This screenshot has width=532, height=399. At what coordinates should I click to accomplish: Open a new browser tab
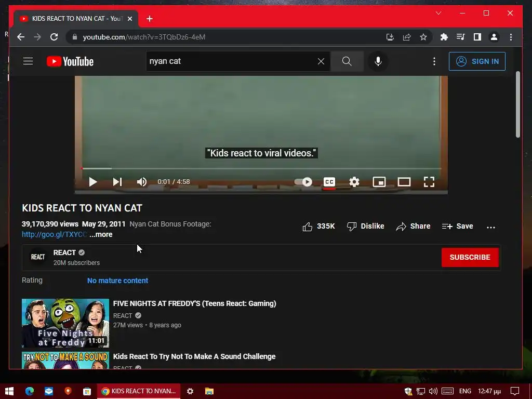tap(150, 19)
